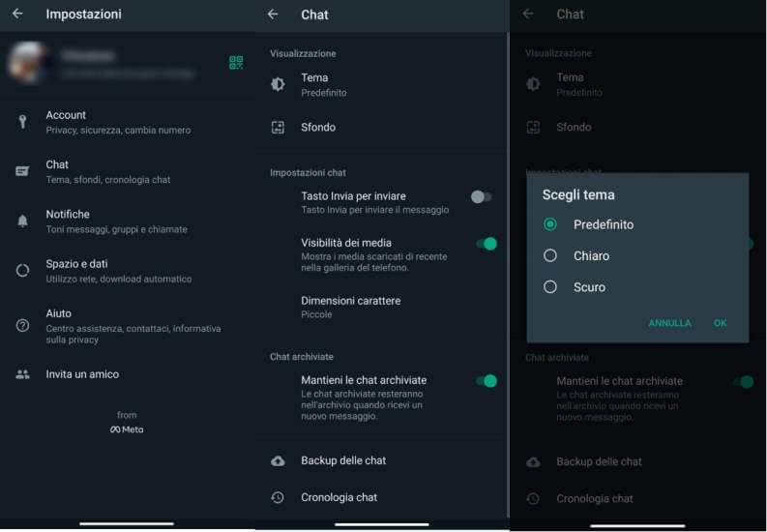The height and width of the screenshot is (532, 767).
Task: Open the QR code icon in profile row
Action: click(x=236, y=63)
